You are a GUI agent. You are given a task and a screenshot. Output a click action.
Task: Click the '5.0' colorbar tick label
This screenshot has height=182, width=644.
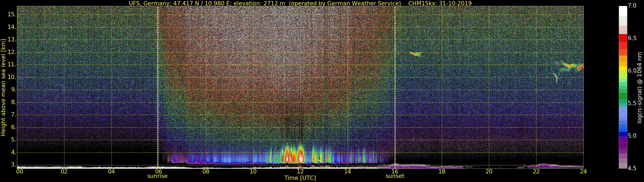[632, 136]
